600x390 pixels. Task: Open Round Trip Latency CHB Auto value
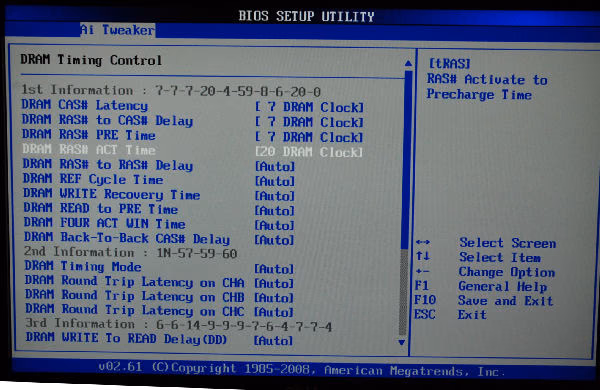pos(274,298)
